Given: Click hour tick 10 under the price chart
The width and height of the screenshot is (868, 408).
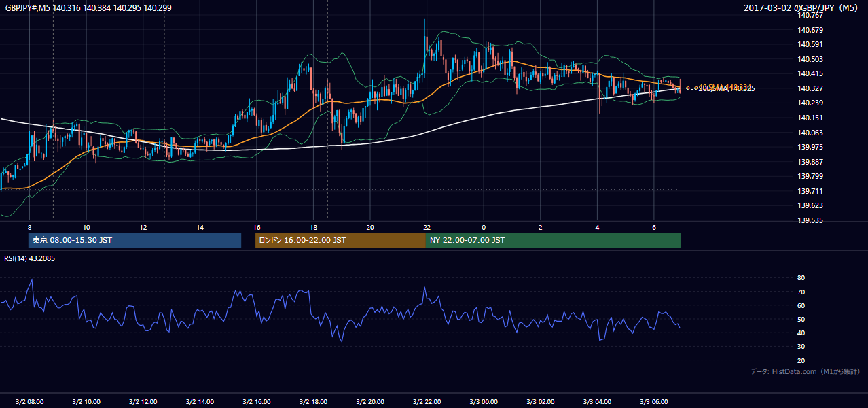Looking at the screenshot, I should click(x=86, y=227).
